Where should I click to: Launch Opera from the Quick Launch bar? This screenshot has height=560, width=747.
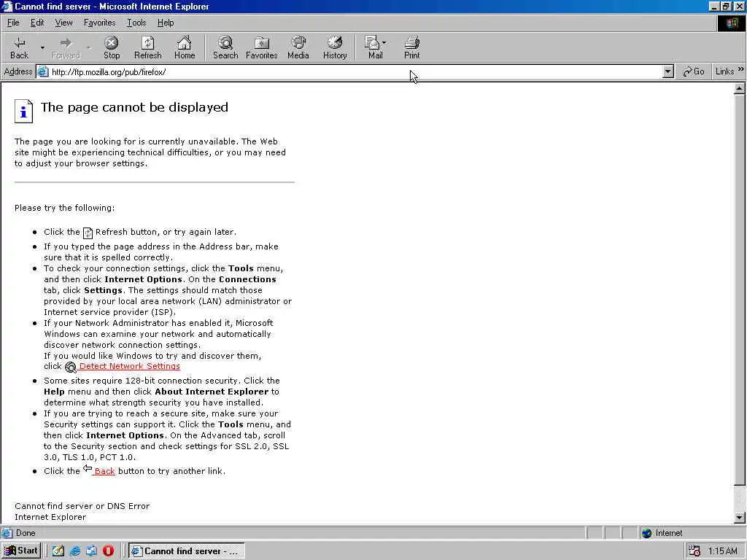108,551
